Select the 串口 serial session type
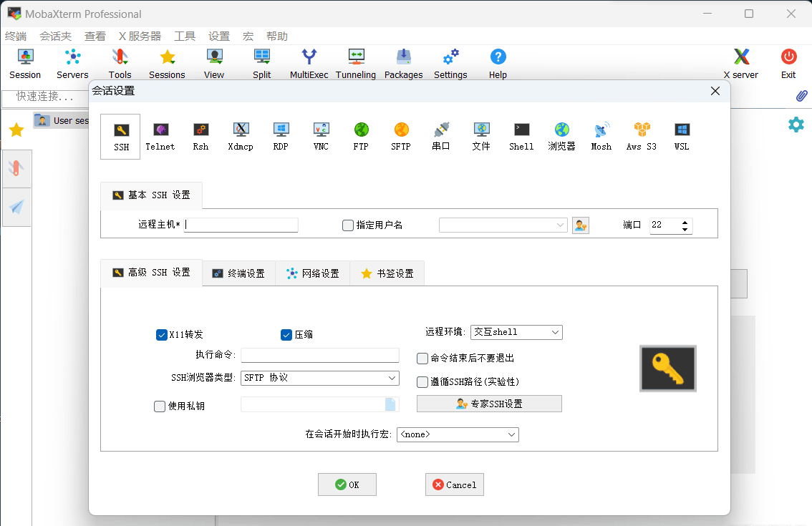The image size is (812, 526). point(440,136)
